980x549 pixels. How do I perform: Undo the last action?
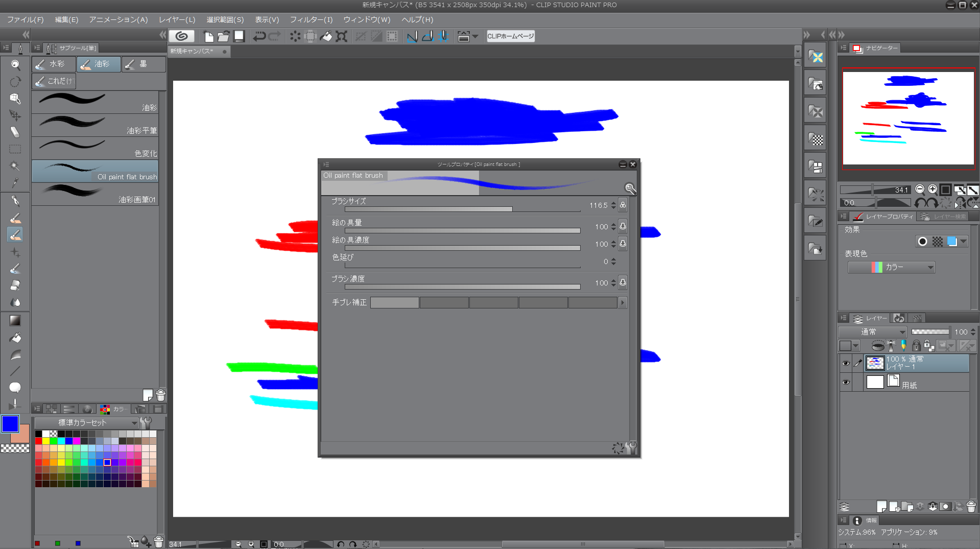[x=259, y=36]
